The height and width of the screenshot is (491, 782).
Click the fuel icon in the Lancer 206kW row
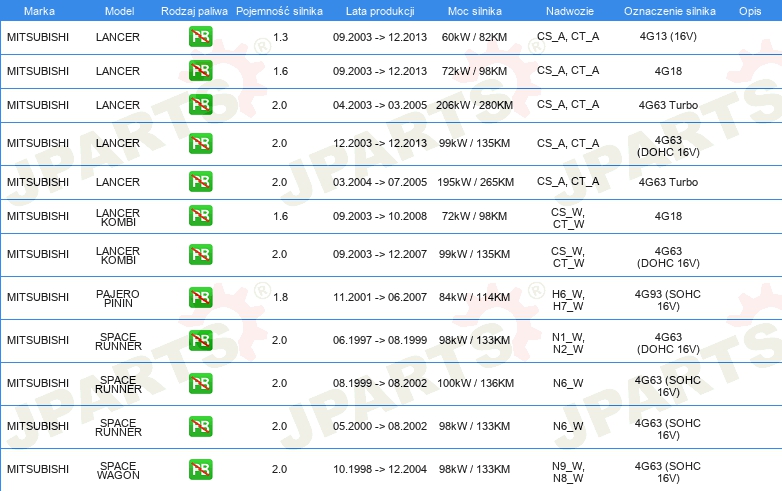(x=200, y=105)
